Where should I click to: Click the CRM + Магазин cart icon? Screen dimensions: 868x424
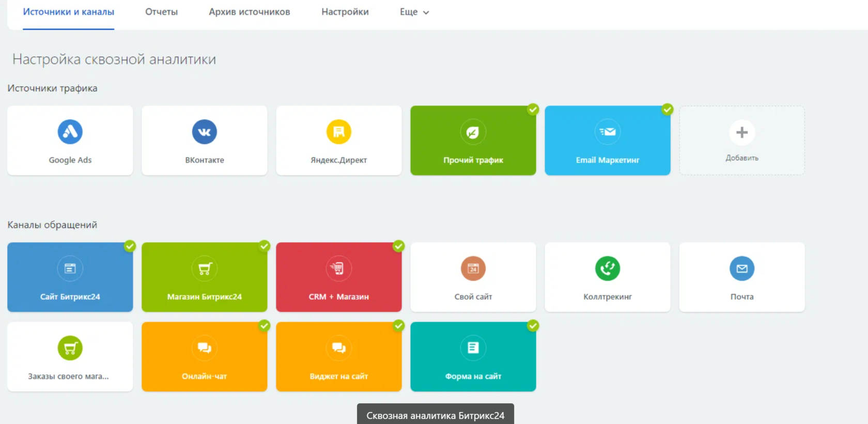click(339, 269)
